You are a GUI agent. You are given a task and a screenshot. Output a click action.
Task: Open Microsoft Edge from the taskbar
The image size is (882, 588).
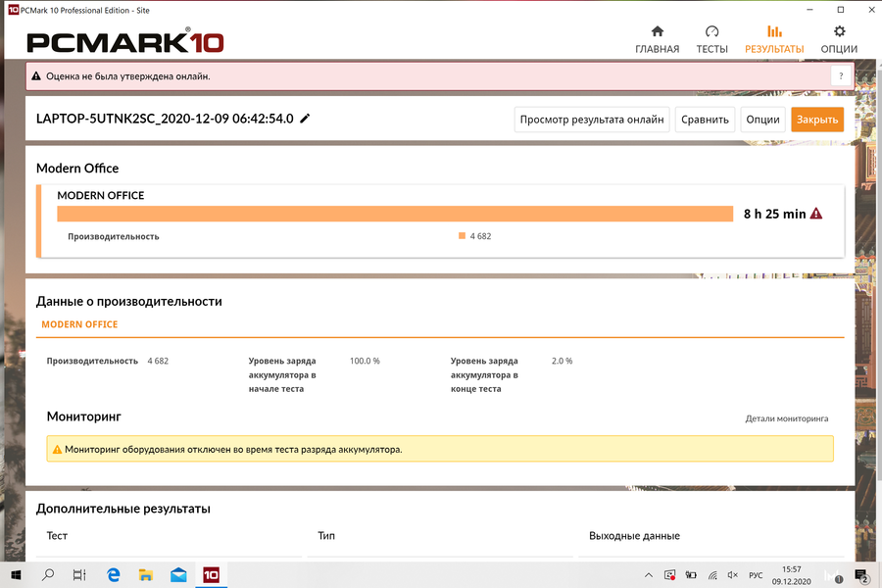pyautogui.click(x=114, y=575)
